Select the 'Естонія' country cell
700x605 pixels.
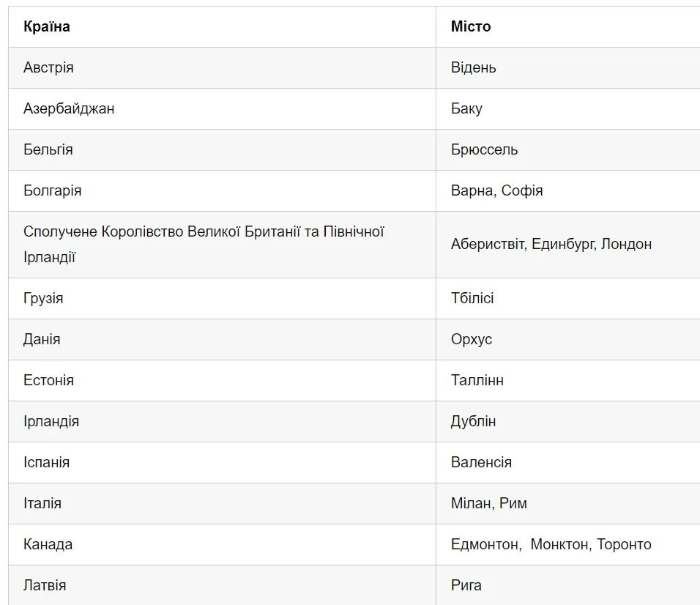[x=48, y=380]
